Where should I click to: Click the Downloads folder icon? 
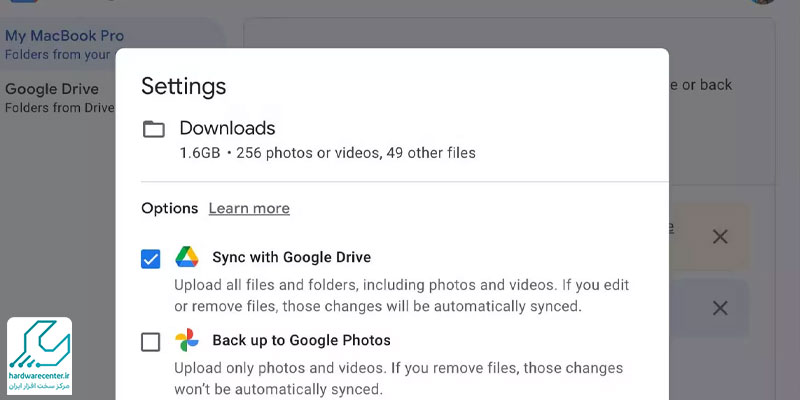click(x=154, y=130)
